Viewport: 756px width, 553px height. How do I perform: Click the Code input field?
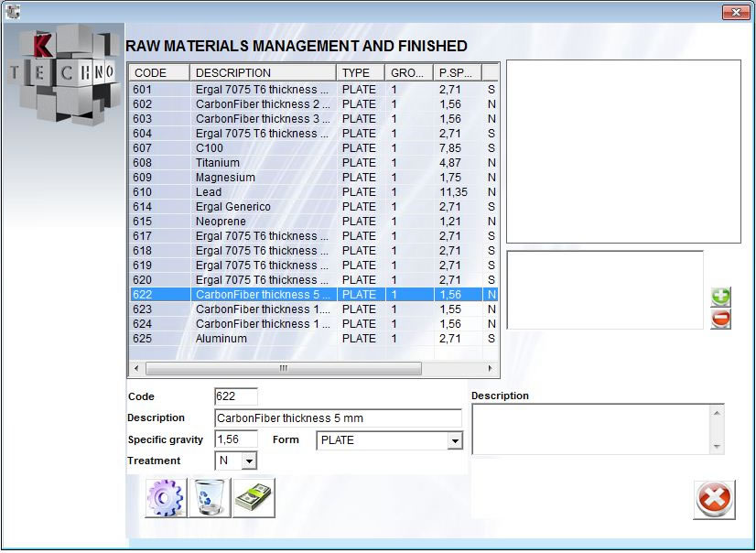pos(236,396)
